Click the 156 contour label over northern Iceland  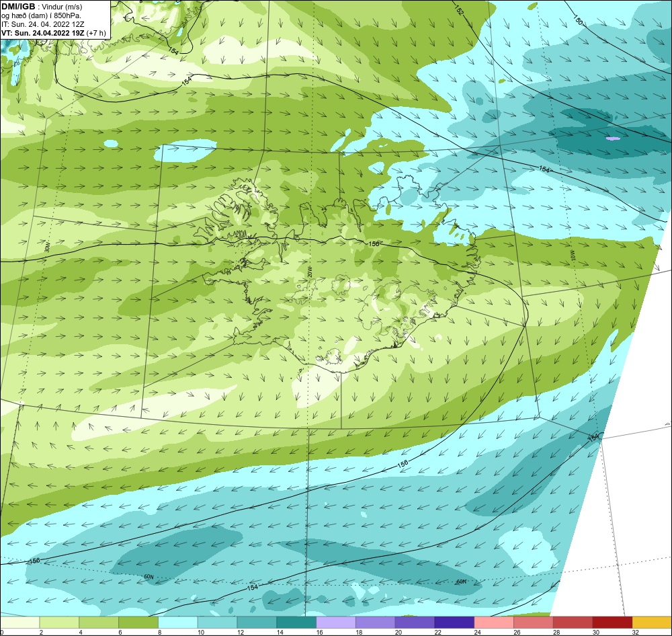point(374,243)
